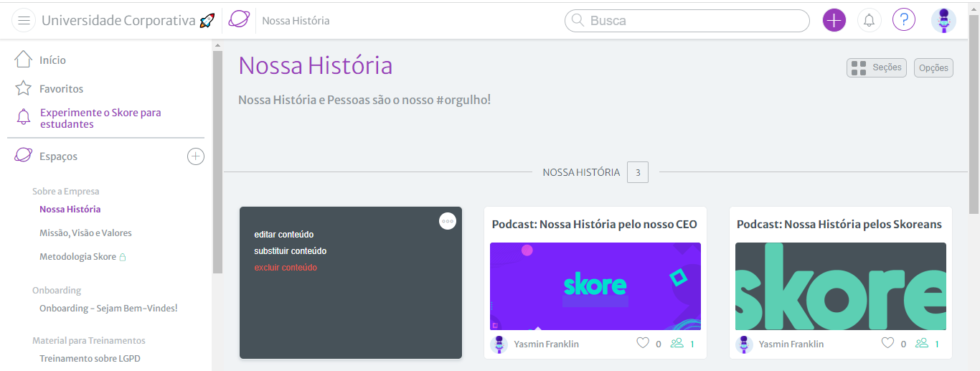Screen dimensions: 980x371
Task: Click Material para Treinamentos group label
Action: (89, 341)
